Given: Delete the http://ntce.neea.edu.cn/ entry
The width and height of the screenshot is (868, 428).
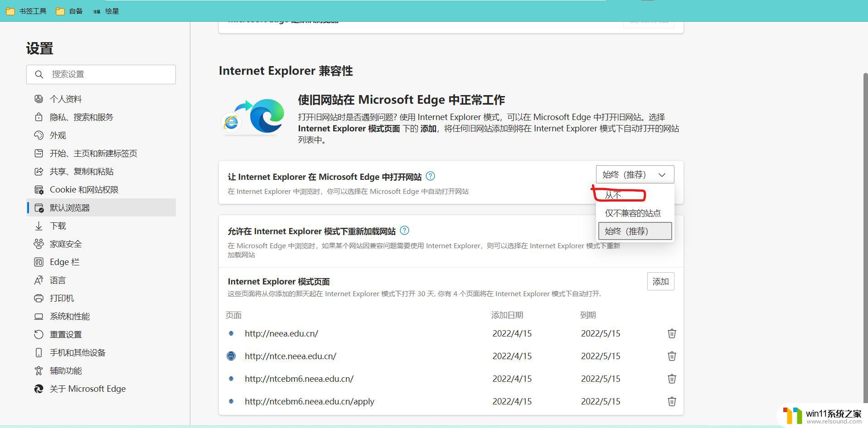Looking at the screenshot, I should coord(672,356).
